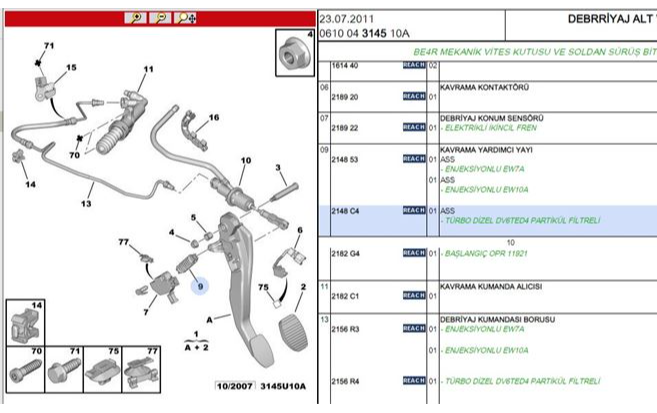
Task: Select part number 2189 20
Action: 344,97
